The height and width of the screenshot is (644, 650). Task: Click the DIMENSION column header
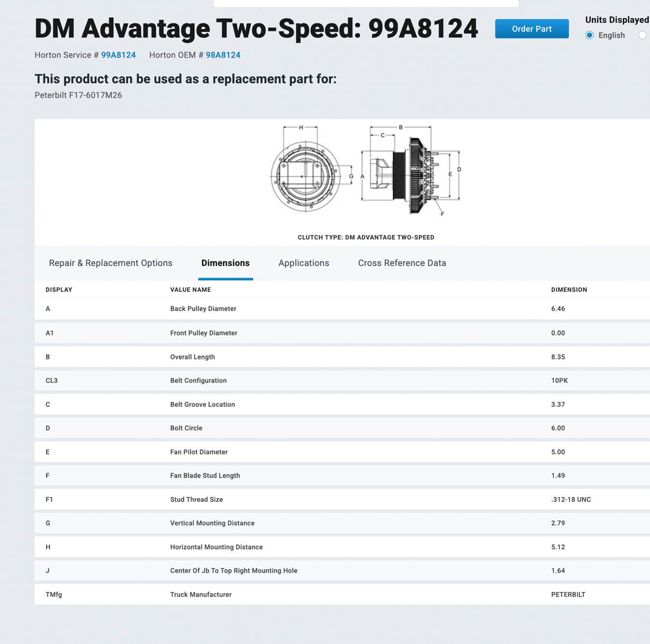[x=569, y=290]
